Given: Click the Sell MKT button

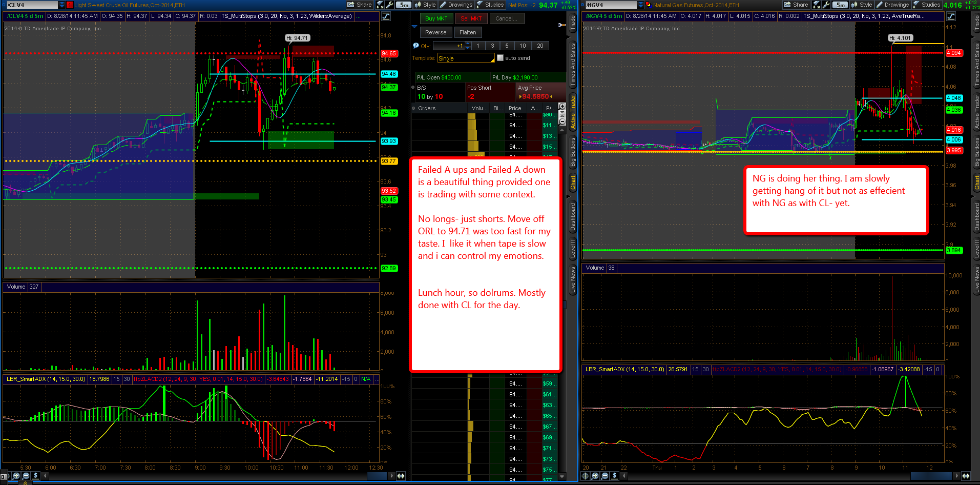Looking at the screenshot, I should click(471, 18).
